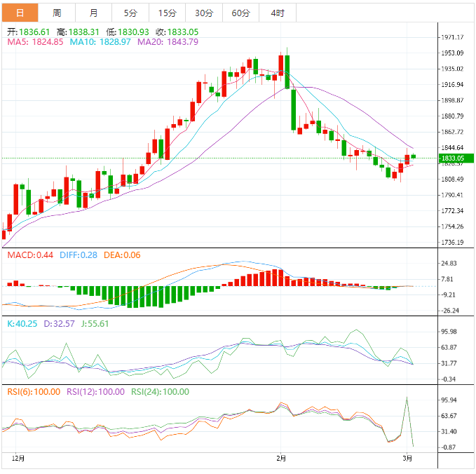This screenshot has width=476, height=474.
Task: Click the 12月 date axis label
Action: pyautogui.click(x=18, y=458)
